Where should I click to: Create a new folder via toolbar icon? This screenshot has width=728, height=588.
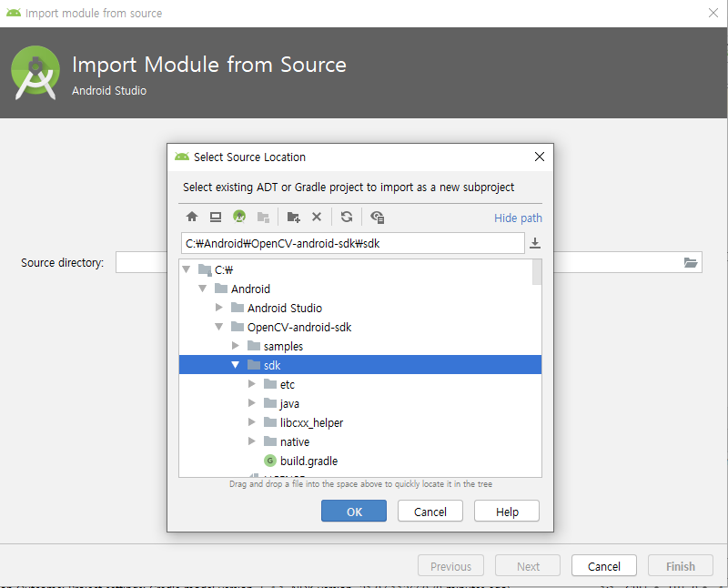point(293,217)
